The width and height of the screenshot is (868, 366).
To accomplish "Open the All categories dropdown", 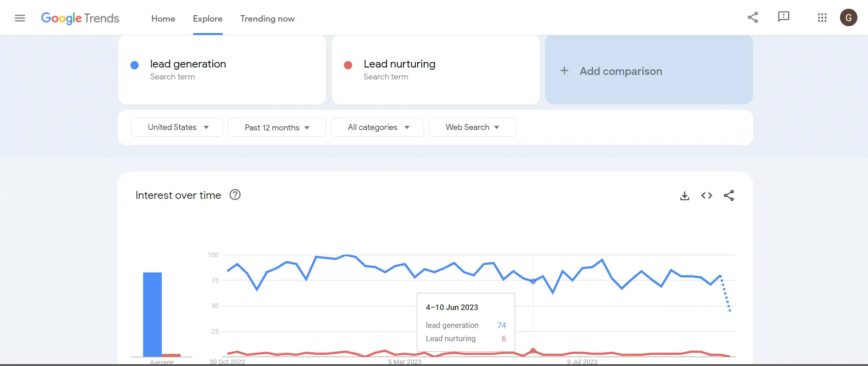I will coord(377,127).
